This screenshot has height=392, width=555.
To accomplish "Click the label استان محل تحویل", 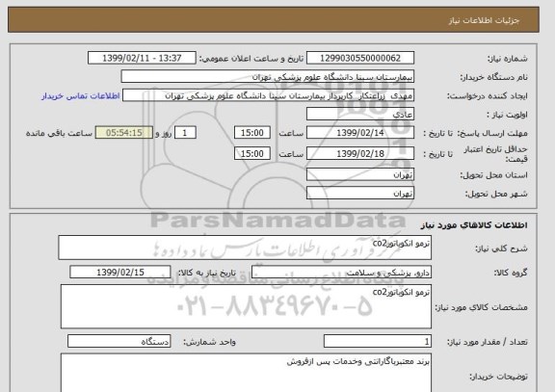I will pyautogui.click(x=493, y=175).
